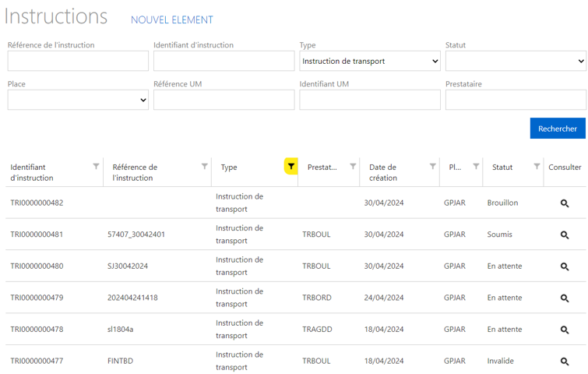Consult instruction TRI0000000477 via magnifier icon
The height and width of the screenshot is (374, 588).
pos(565,362)
